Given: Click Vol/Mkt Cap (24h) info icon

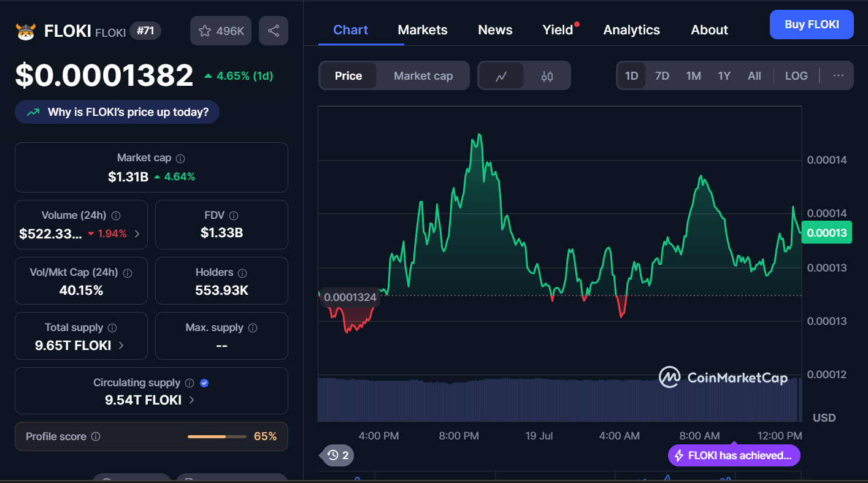Looking at the screenshot, I should coord(129,273).
